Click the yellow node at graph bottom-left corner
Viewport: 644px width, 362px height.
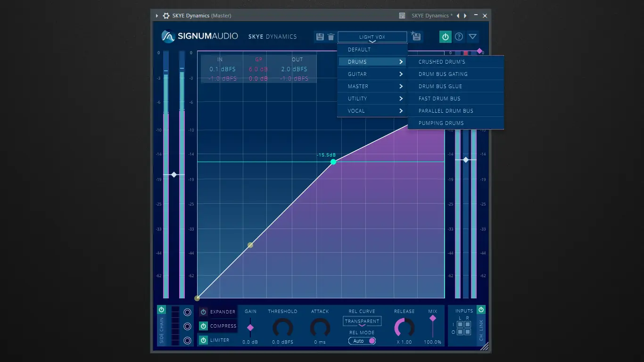click(197, 298)
